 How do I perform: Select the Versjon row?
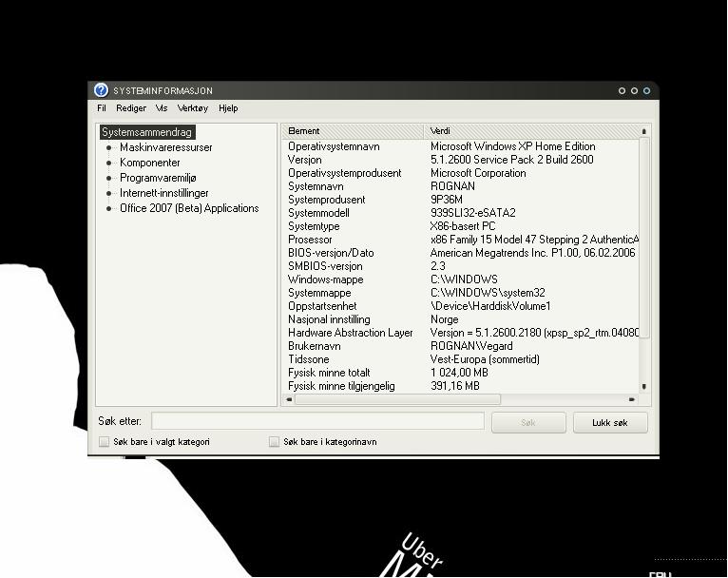tap(461, 160)
